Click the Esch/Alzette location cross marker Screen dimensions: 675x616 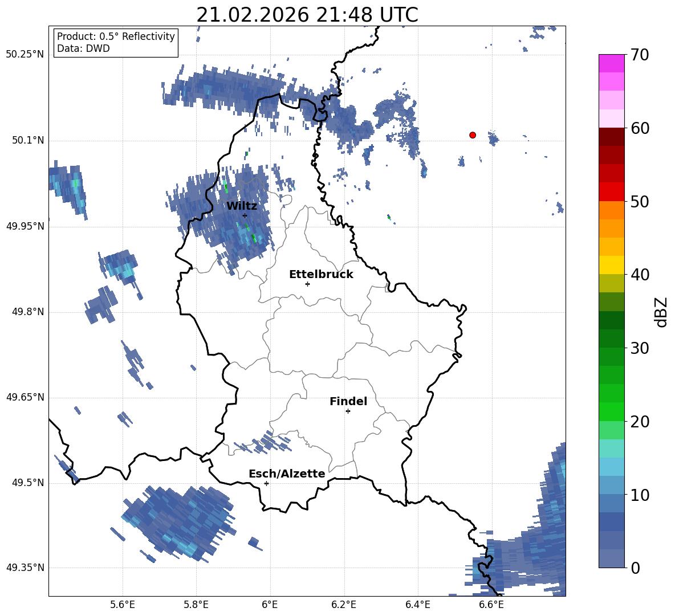coord(266,483)
